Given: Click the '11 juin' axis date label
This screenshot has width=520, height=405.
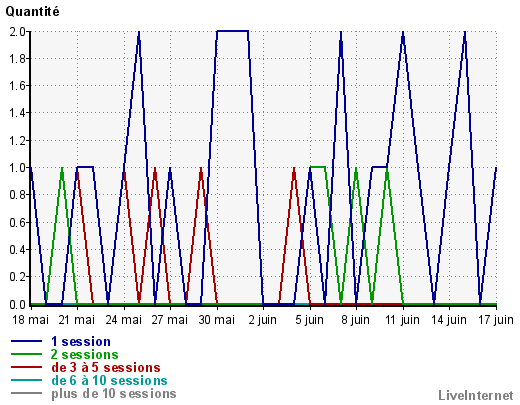Looking at the screenshot, I should (x=402, y=320).
